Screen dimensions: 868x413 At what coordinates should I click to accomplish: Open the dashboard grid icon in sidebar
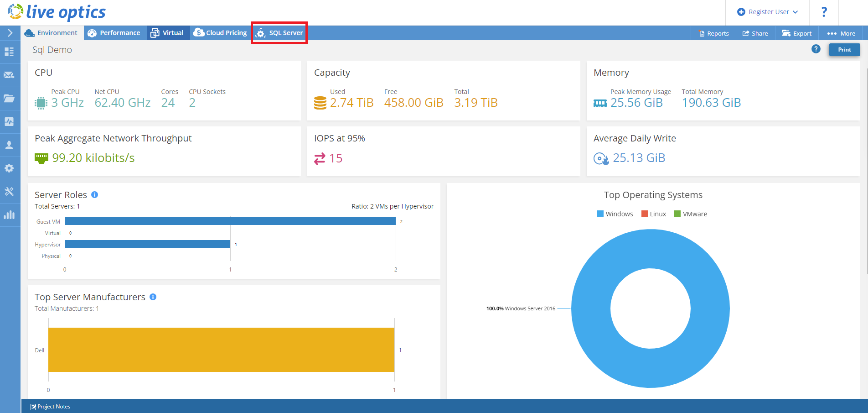pos(9,52)
